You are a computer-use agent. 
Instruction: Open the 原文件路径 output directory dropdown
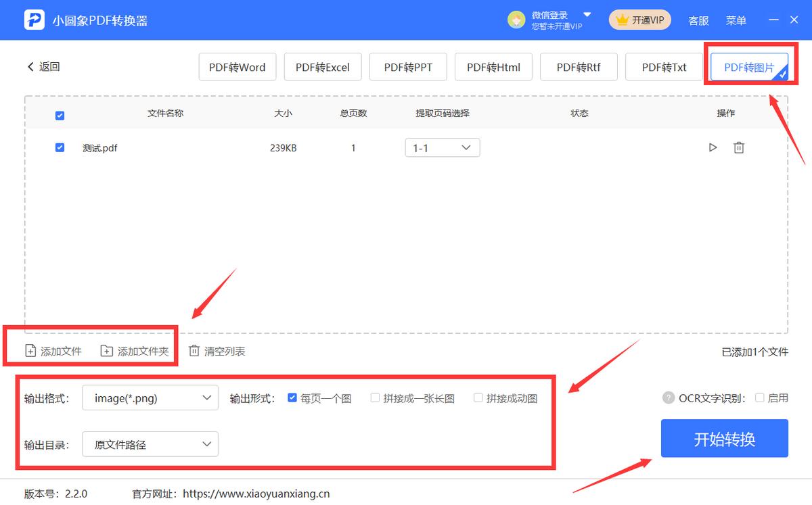[x=150, y=444]
